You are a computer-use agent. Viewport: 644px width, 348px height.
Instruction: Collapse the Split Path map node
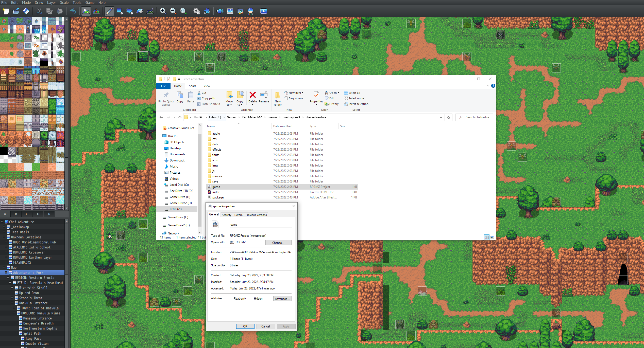coord(16,333)
